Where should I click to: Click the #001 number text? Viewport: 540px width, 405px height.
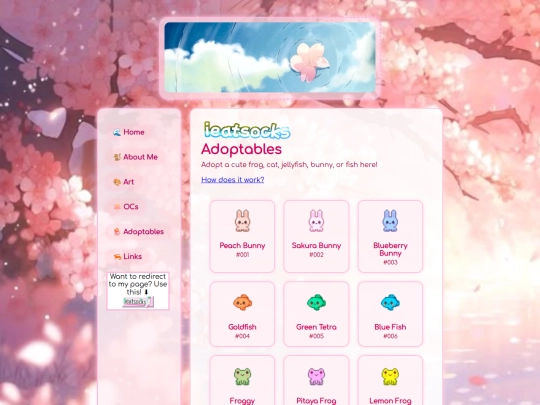(242, 255)
